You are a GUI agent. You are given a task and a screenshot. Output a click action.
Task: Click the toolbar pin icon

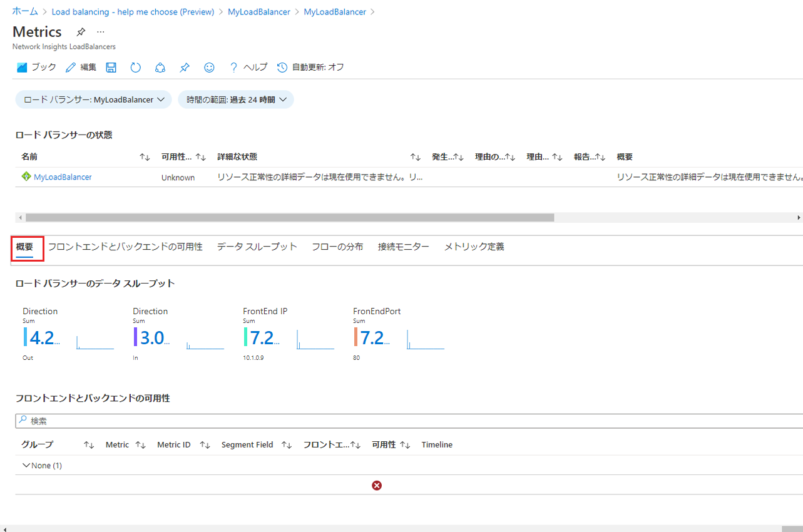[x=184, y=68]
